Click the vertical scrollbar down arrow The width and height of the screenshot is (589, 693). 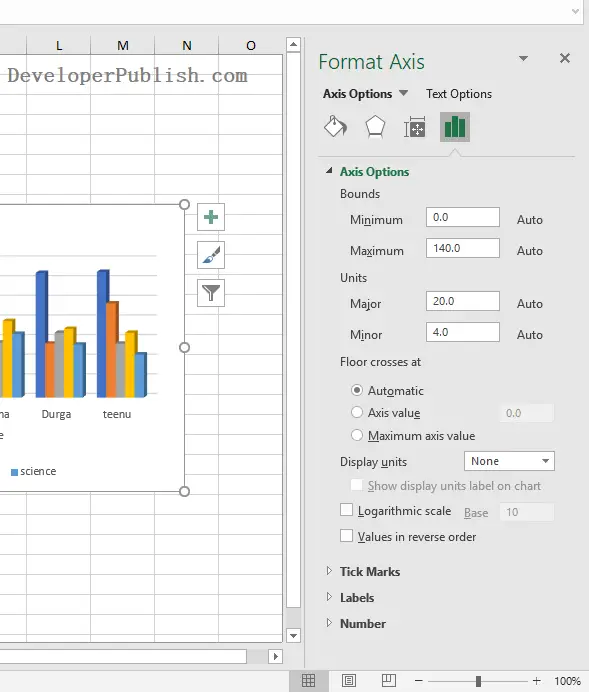tap(293, 636)
